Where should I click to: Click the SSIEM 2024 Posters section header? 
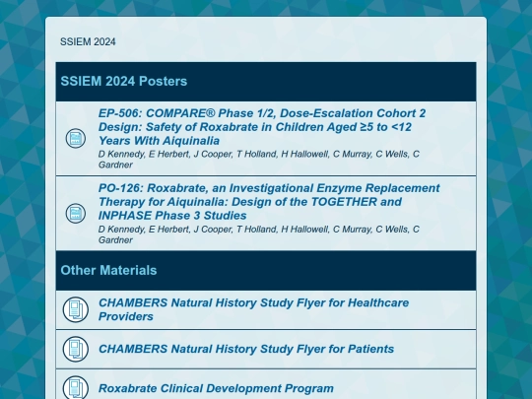266,82
